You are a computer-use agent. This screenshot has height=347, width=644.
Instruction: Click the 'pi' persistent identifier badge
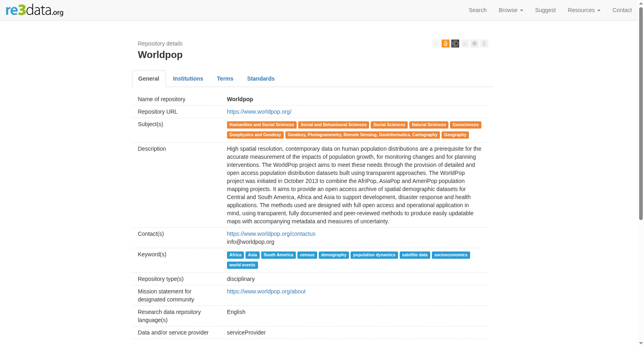[x=465, y=44]
